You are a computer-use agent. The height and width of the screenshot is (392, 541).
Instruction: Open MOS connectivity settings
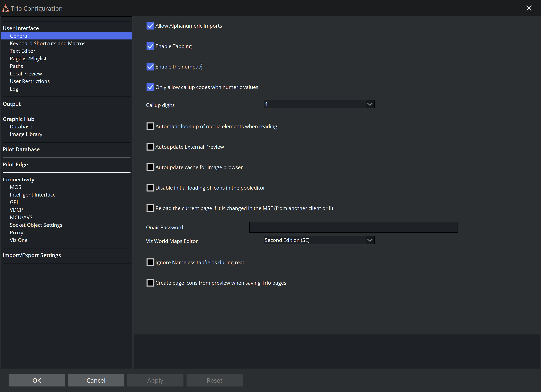[x=16, y=187]
